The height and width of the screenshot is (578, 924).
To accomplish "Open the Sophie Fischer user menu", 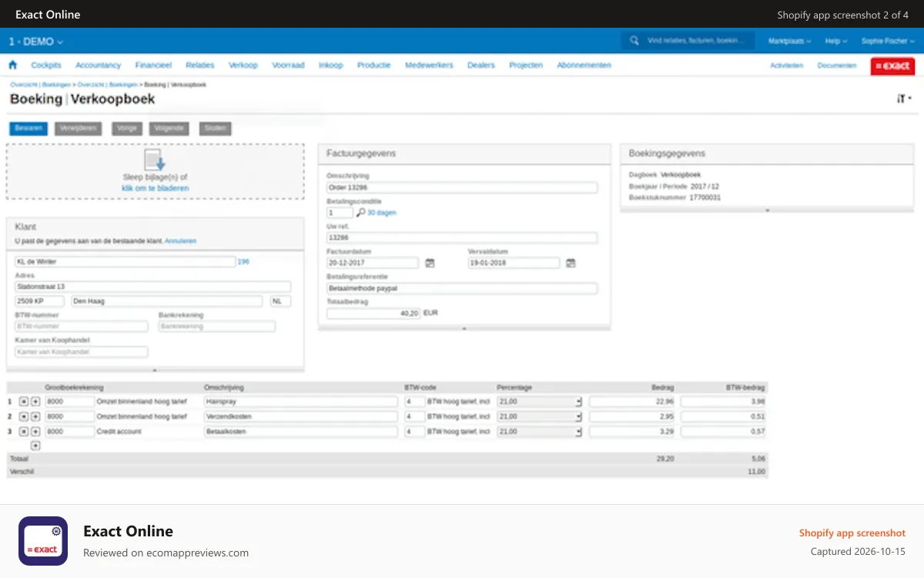I will pyautogui.click(x=888, y=41).
